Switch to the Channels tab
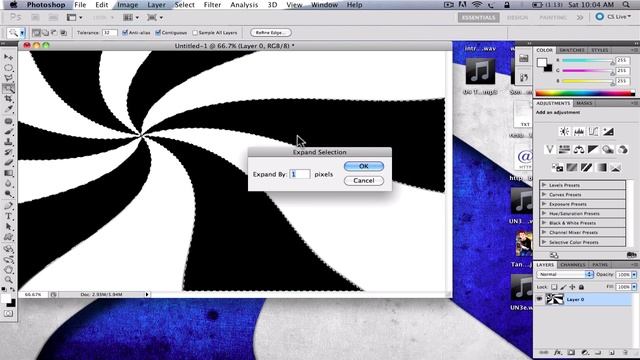The image size is (640, 360). [x=573, y=264]
